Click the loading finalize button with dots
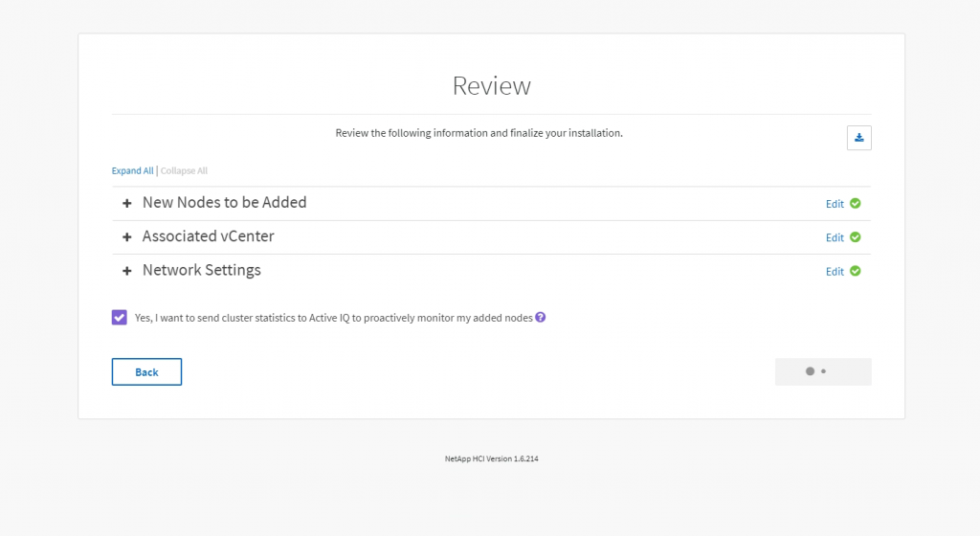The image size is (980, 536). tap(823, 371)
